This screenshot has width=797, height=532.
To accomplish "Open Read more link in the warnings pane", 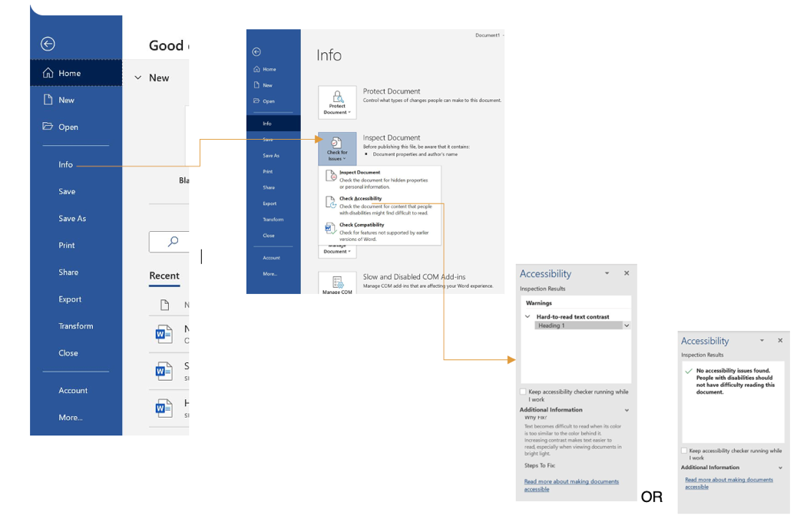I will pos(571,485).
